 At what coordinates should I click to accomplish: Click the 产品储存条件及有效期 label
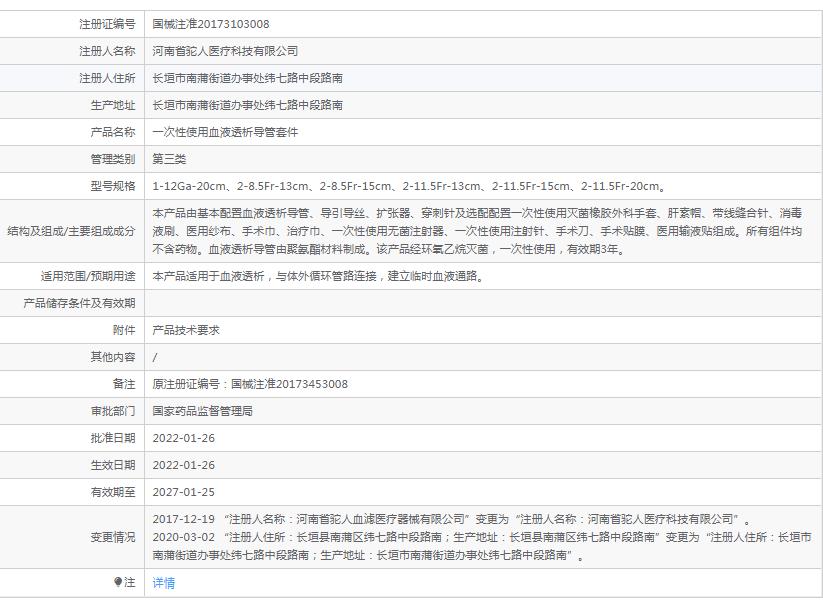[79, 303]
